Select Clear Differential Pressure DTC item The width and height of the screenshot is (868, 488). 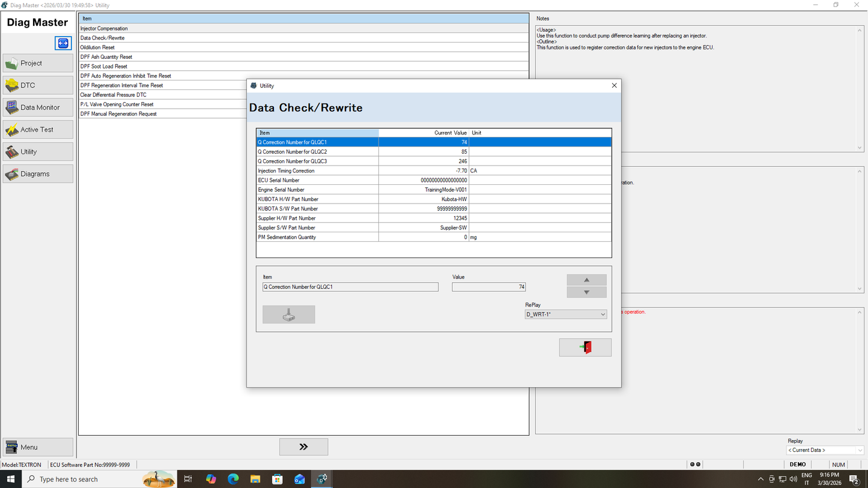pos(163,95)
